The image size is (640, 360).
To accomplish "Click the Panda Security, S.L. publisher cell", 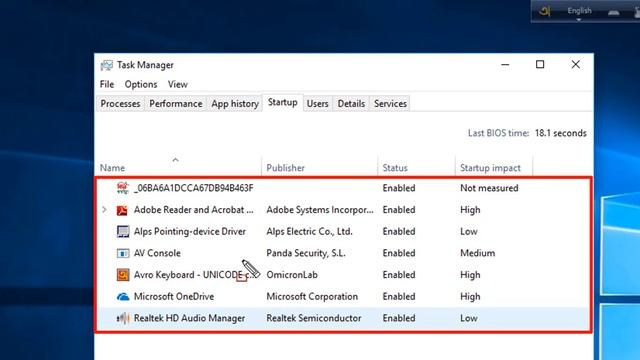I will tap(306, 253).
